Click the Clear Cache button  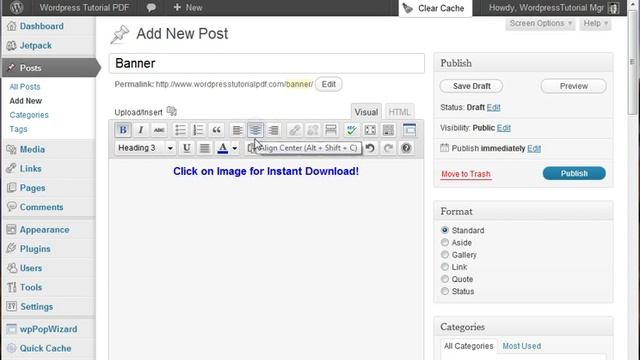coord(435,8)
